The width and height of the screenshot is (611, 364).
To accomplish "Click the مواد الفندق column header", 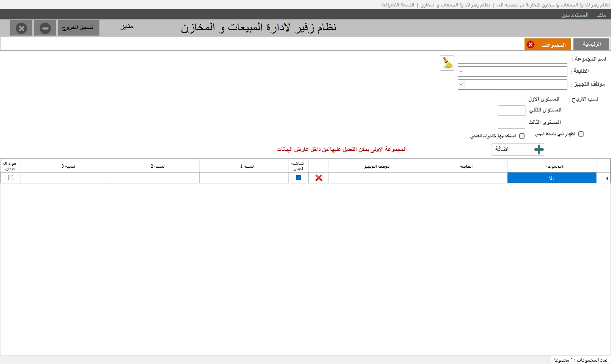I will (11, 166).
